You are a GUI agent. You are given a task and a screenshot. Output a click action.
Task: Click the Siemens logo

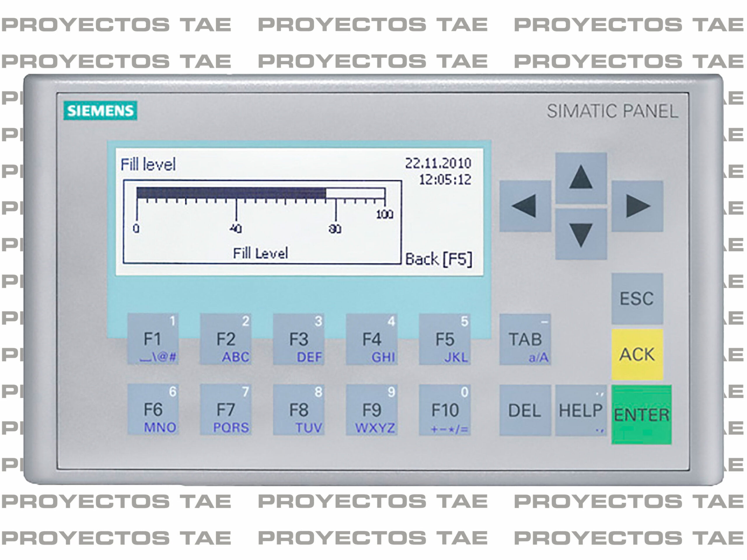point(100,110)
